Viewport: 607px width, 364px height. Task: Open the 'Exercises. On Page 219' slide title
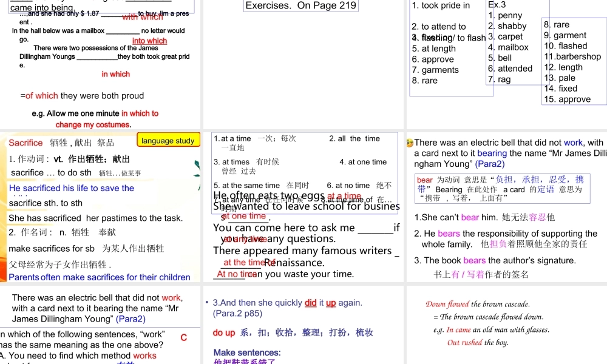(300, 5)
